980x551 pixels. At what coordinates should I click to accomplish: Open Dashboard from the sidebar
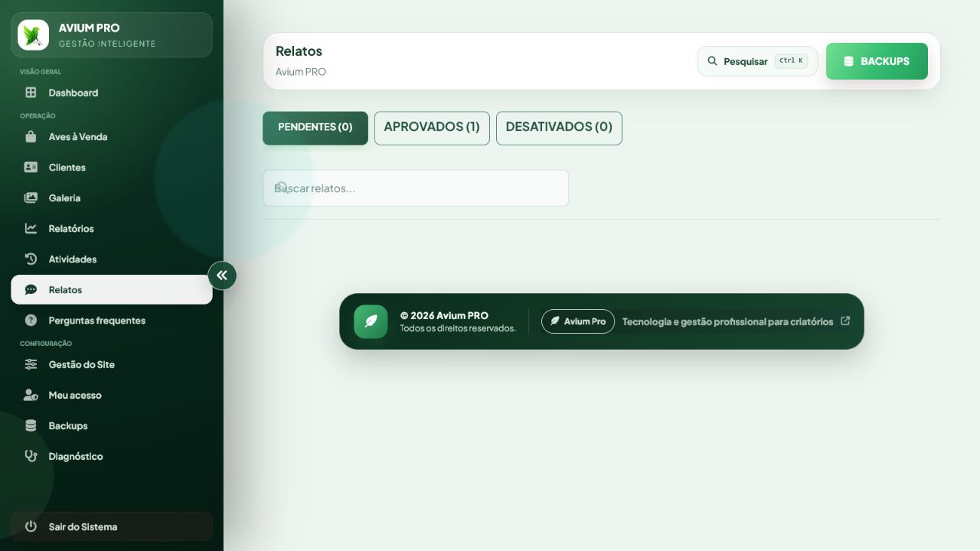tap(112, 93)
